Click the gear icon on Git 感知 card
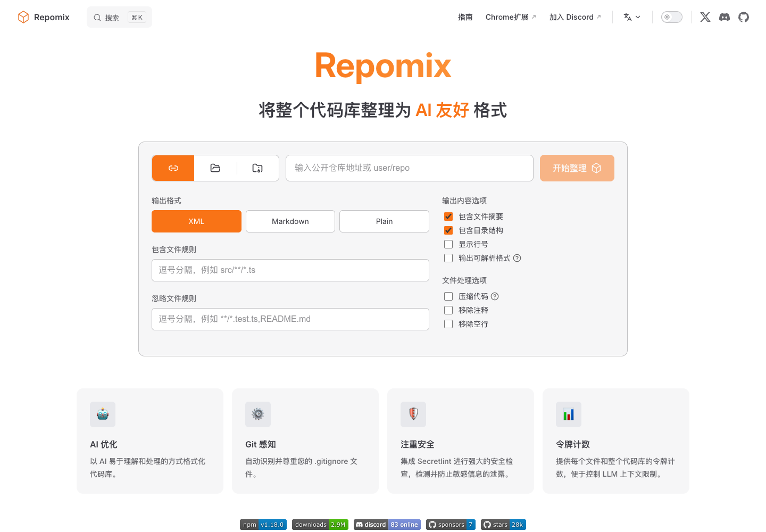Screen dimensions: 766x532 coord(258,414)
